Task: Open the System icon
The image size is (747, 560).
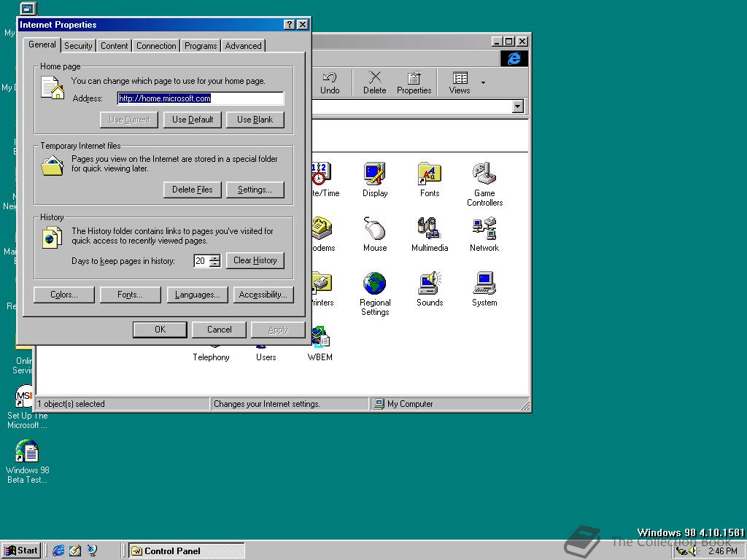Action: 484,284
